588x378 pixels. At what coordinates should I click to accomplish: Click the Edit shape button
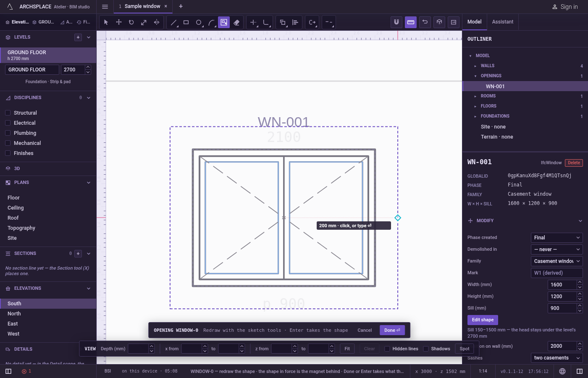click(x=483, y=320)
